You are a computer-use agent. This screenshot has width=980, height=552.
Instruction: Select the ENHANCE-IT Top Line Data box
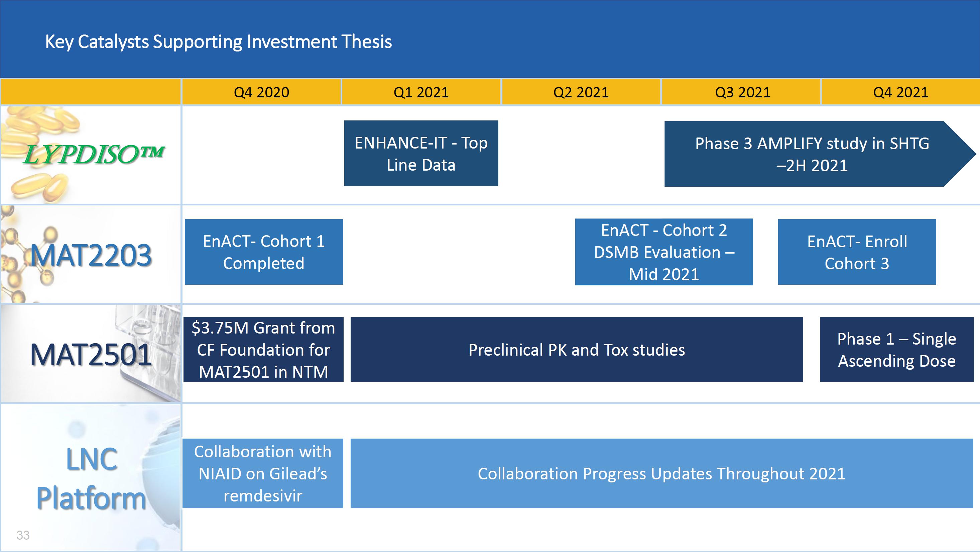coord(421,154)
